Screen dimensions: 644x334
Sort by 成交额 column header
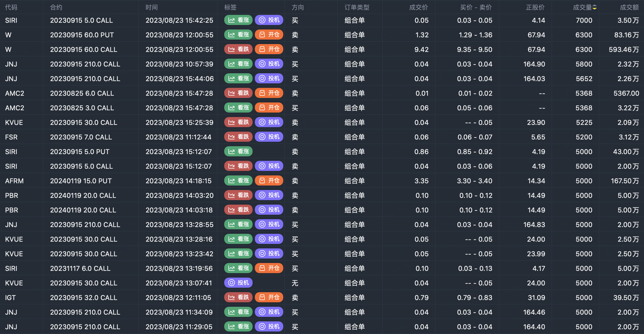pos(629,8)
